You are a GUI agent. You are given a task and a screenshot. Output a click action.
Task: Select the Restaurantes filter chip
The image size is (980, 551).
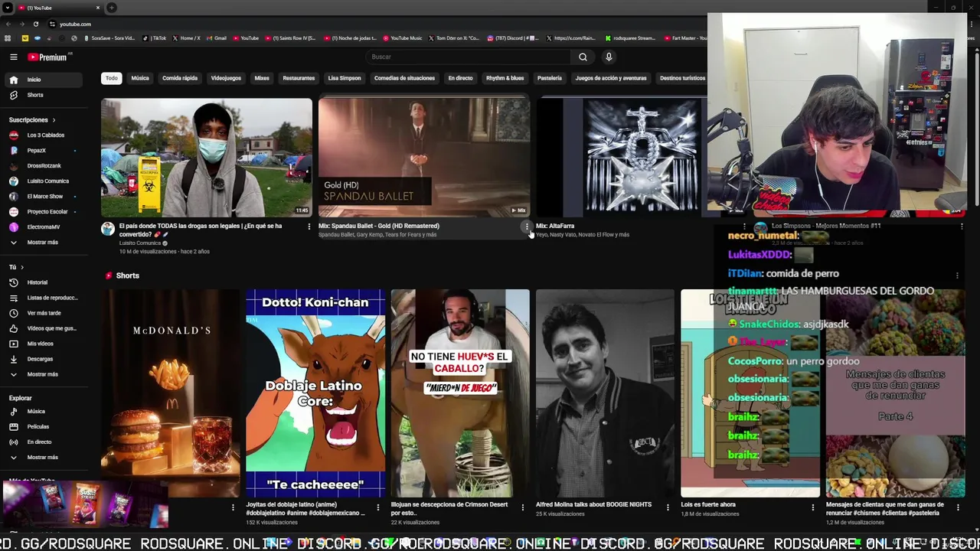point(299,78)
